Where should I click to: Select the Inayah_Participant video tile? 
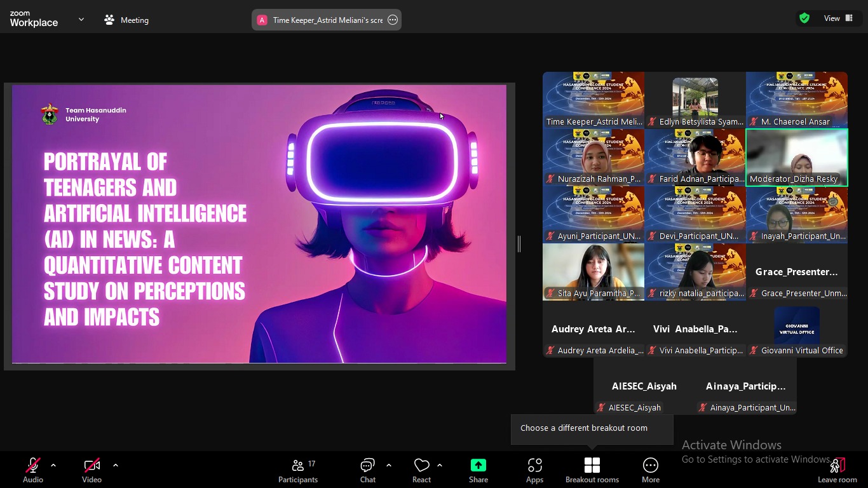pos(797,214)
